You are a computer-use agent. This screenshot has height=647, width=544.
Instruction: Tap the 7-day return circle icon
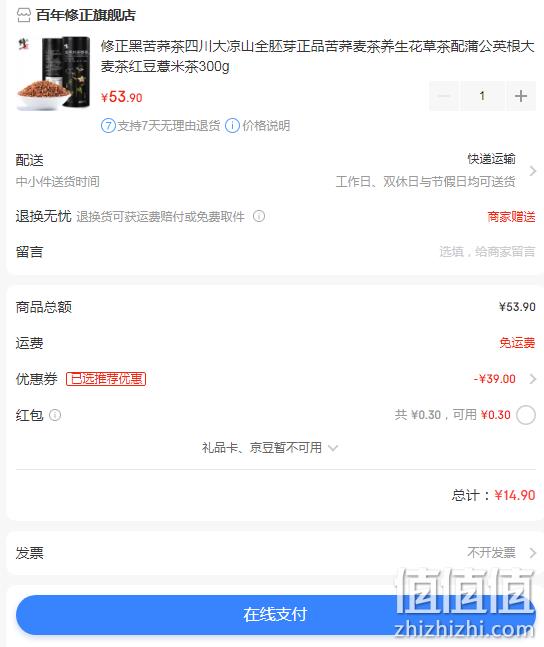pos(108,125)
